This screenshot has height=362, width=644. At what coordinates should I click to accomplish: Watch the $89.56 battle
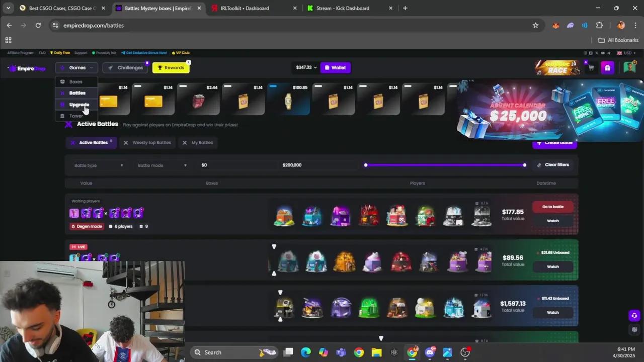tap(552, 266)
